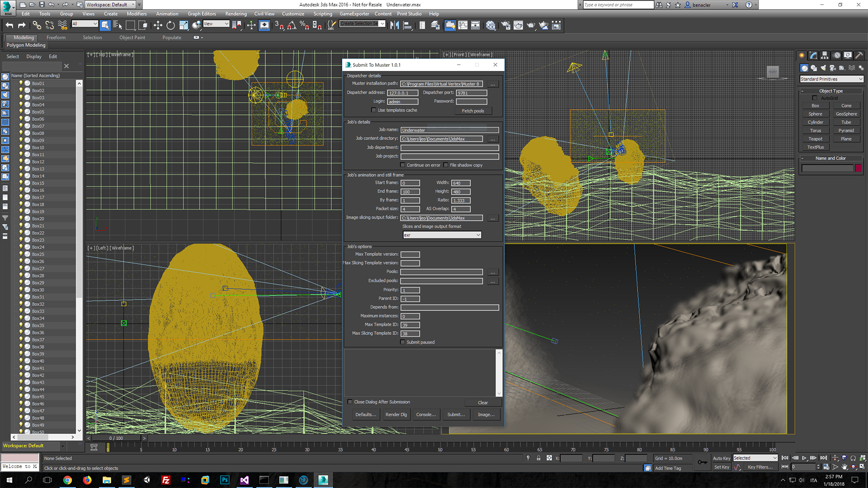Screen dimensions: 868x488
Task: Open the Rendering menu
Action: click(x=236, y=14)
